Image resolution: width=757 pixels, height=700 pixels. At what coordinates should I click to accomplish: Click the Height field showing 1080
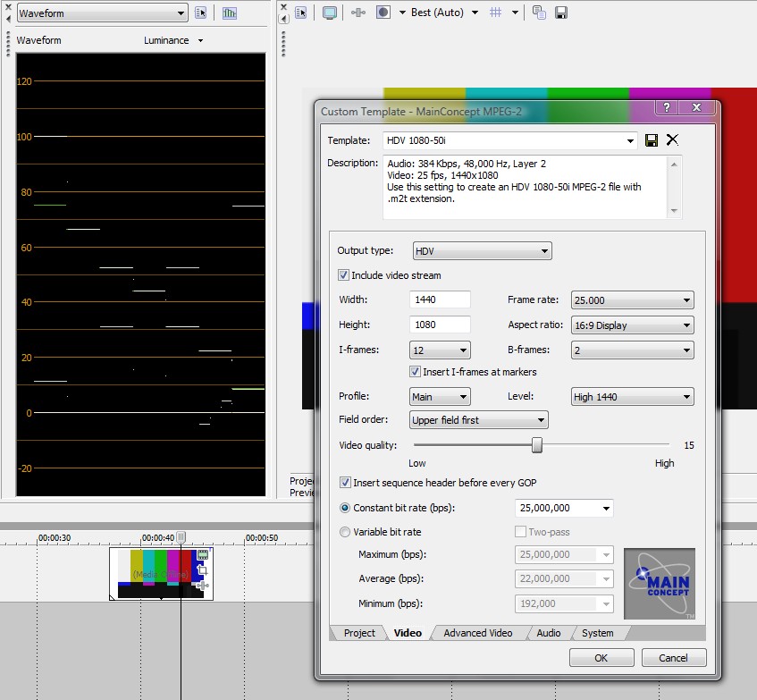point(440,325)
